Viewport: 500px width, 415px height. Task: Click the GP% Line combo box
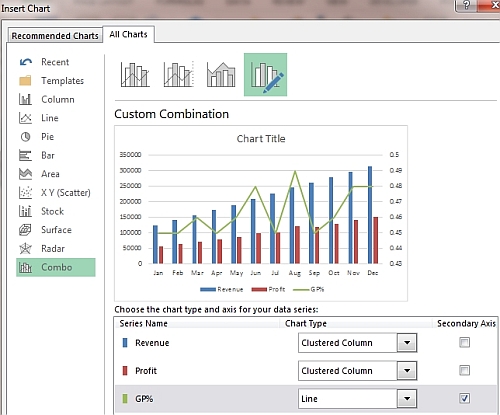tap(357, 399)
